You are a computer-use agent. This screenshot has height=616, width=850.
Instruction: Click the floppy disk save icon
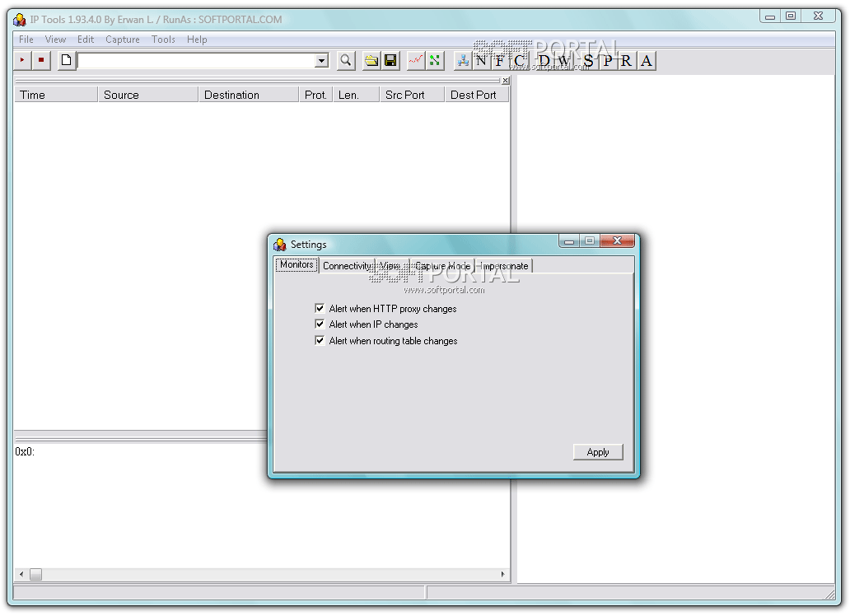click(x=390, y=60)
